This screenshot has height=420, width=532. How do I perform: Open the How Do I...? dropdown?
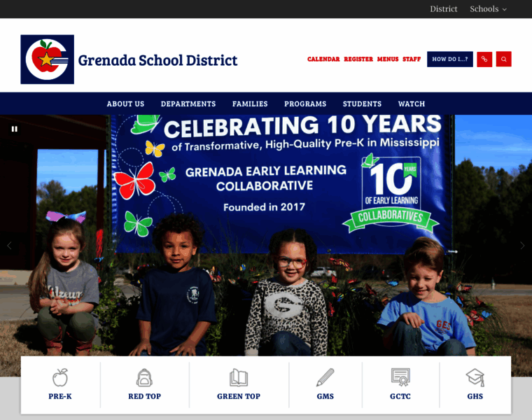(x=450, y=59)
